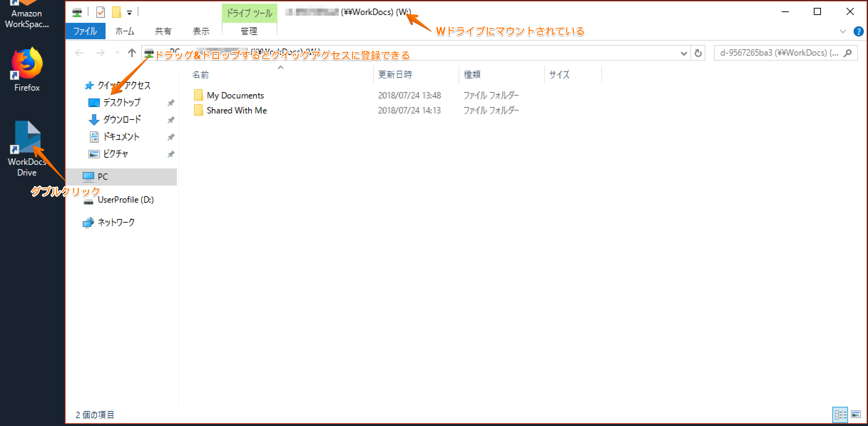Click the 2018/07/24 14:13 modified date
Viewport: 868px width, 426px height.
click(x=409, y=111)
